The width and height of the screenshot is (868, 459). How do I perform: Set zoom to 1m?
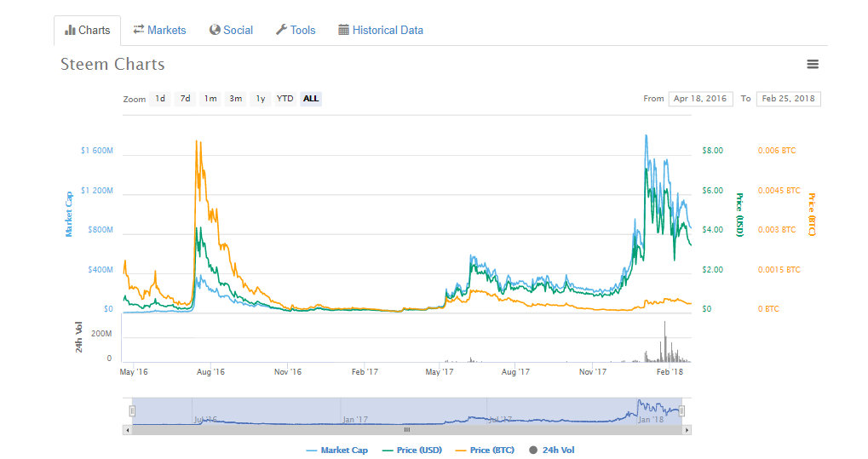click(x=210, y=99)
